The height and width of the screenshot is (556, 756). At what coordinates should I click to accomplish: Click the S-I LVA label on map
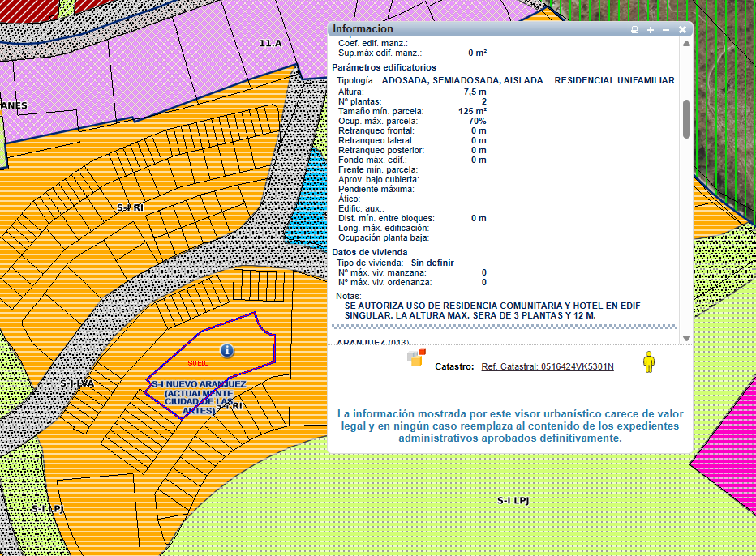click(77, 382)
